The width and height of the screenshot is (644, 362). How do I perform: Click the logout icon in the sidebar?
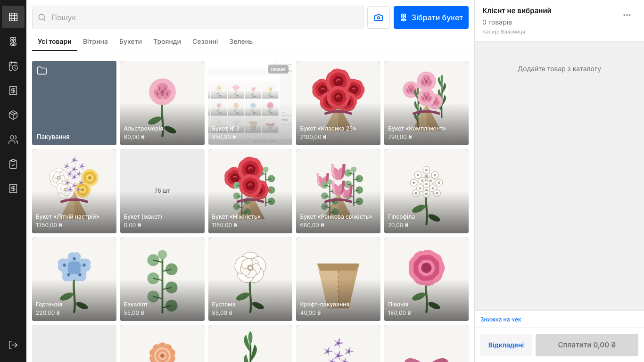pyautogui.click(x=13, y=345)
